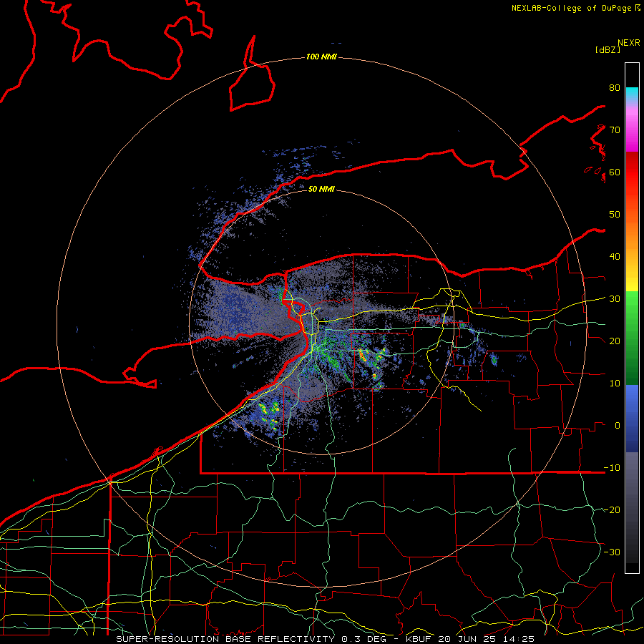Click the 50 value on dBZ scale
The width and height of the screenshot is (644, 644).
click(615, 215)
